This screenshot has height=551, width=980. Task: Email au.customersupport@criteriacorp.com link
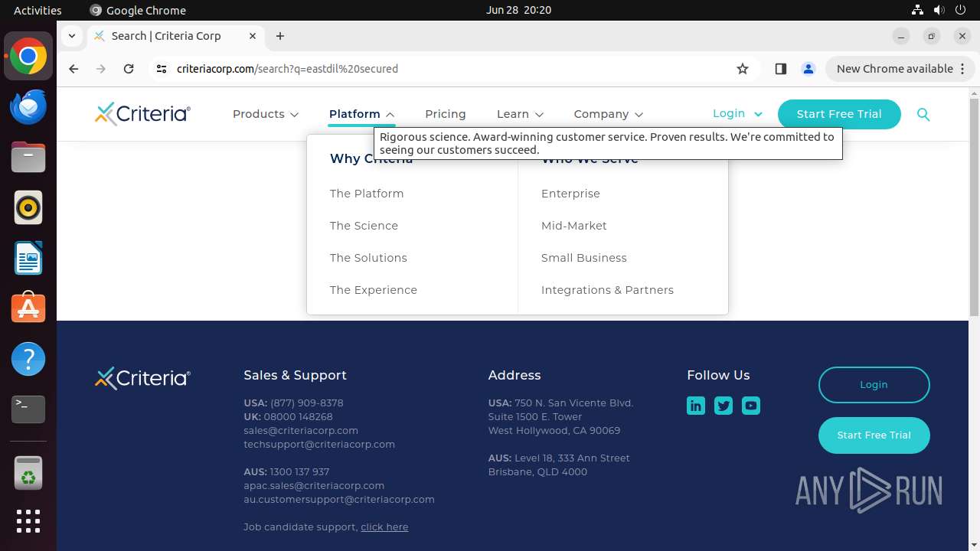tap(339, 499)
